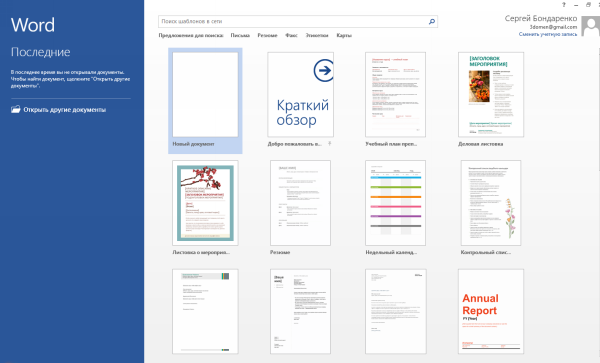Screen dimensions: 600x363
Task: Open the Деловая листовка template
Action: click(491, 95)
